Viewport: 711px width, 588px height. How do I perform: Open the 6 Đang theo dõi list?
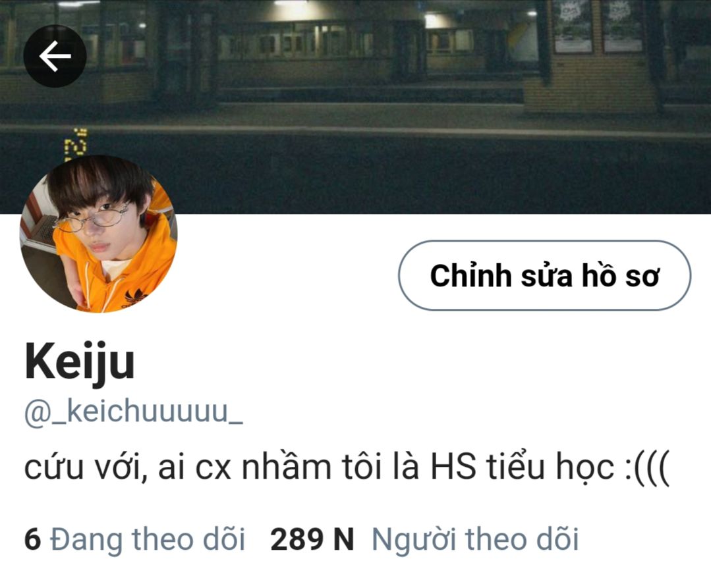pyautogui.click(x=134, y=539)
